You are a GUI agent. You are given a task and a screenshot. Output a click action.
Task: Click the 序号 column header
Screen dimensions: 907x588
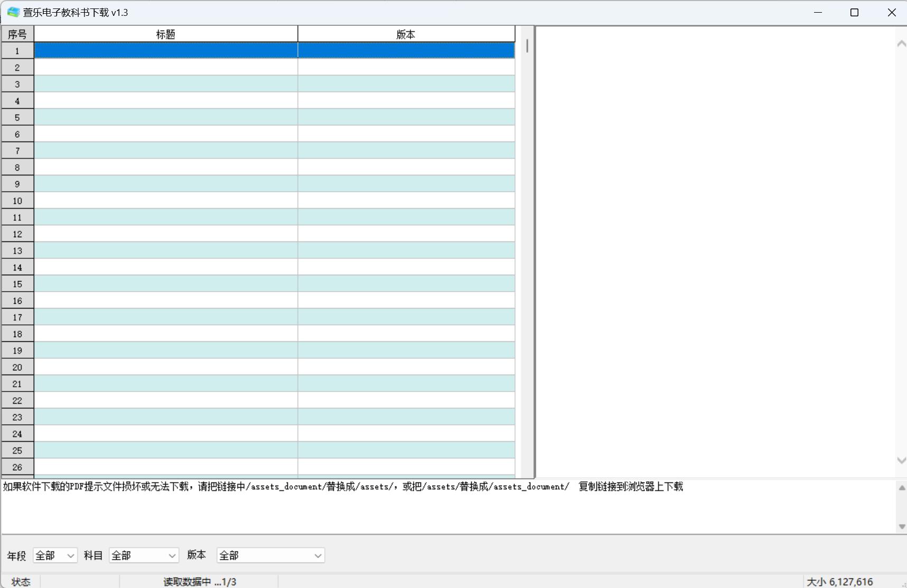(x=17, y=33)
